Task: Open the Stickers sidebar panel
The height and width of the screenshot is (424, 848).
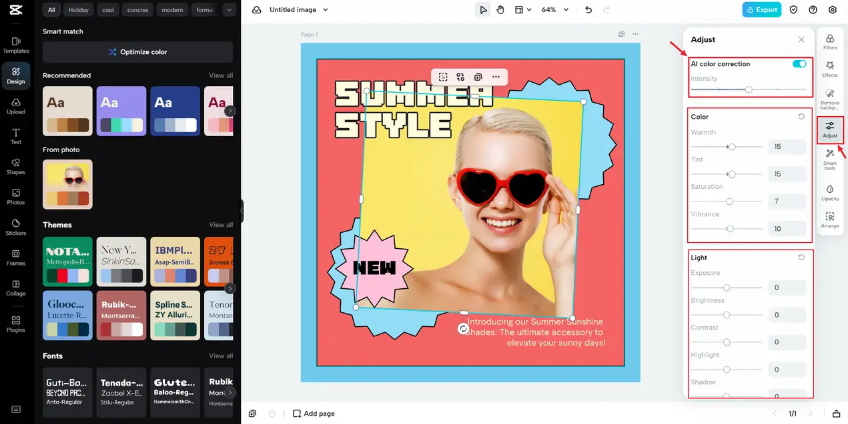Action: [16, 228]
